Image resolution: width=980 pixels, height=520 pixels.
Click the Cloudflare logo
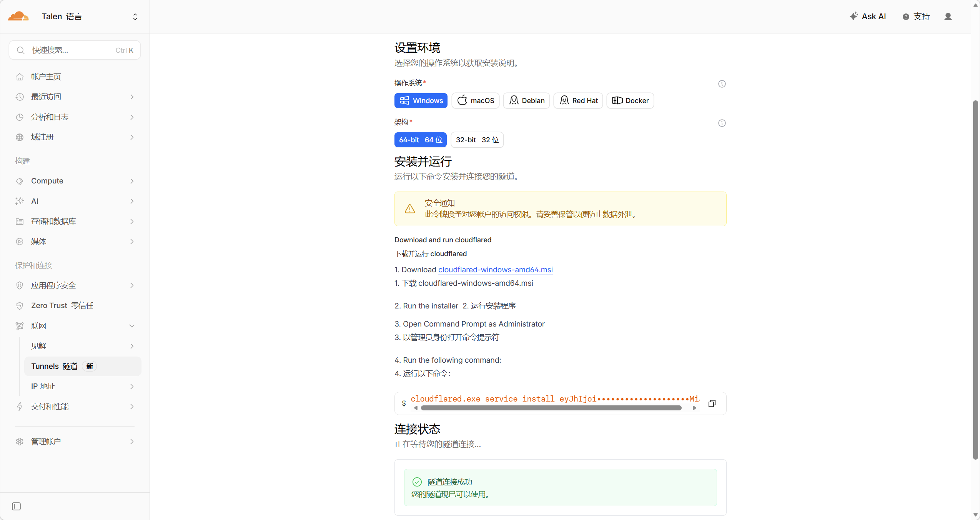pos(18,16)
